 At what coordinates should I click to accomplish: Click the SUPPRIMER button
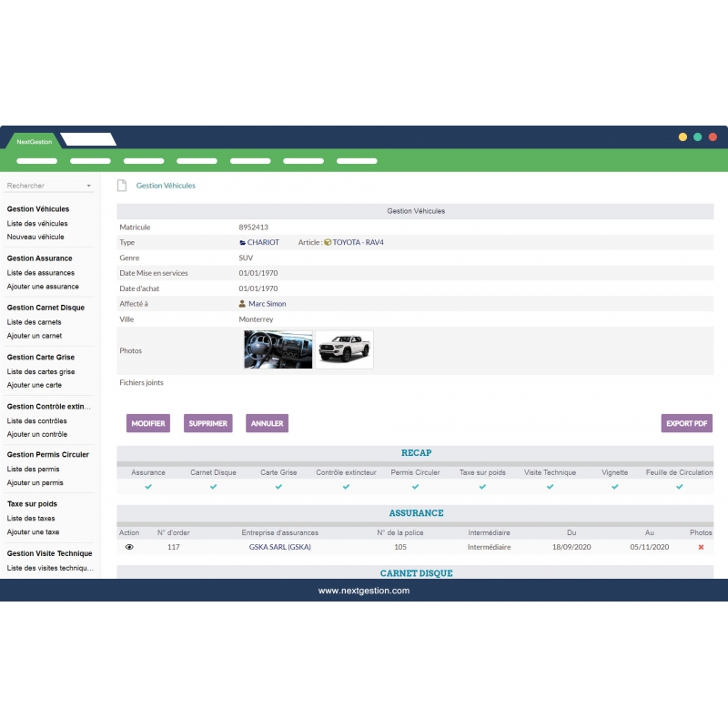coord(208,423)
